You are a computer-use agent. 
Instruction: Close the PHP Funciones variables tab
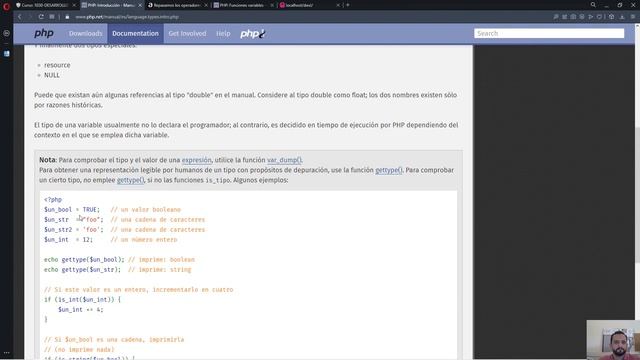point(272,5)
